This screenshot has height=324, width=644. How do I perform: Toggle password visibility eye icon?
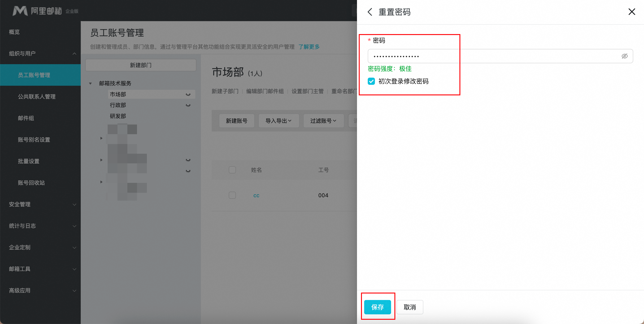point(624,56)
